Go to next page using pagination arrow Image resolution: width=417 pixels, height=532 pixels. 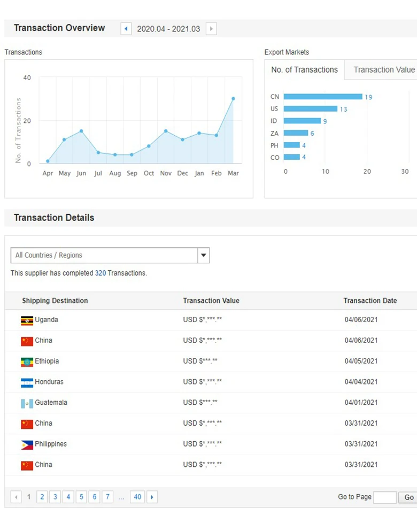pos(152,497)
